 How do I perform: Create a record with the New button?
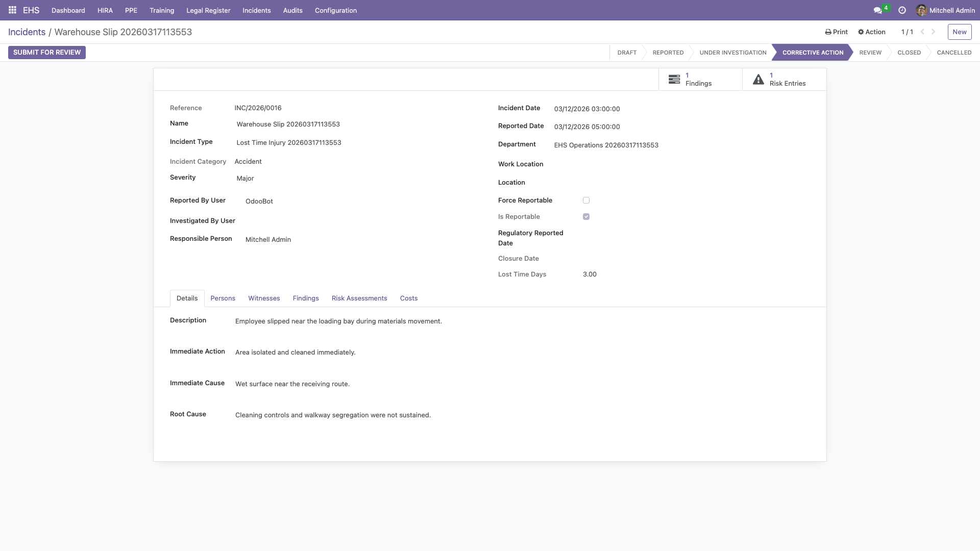(x=959, y=32)
